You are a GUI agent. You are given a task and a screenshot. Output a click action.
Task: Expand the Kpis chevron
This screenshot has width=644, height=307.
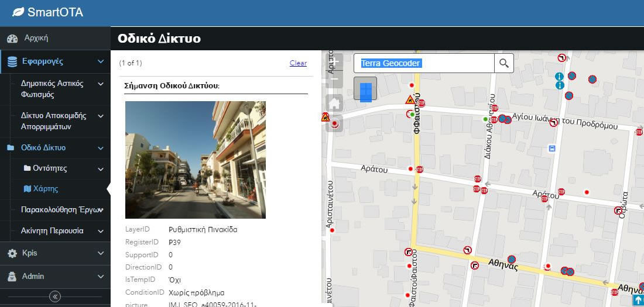(101, 253)
